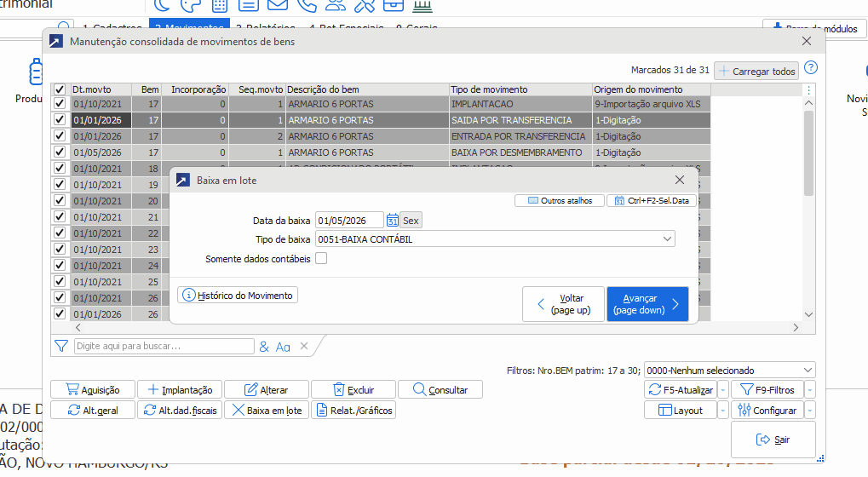Viewport: 868px width, 477px height.
Task: Expand the arrow next to Configurar
Action: pos(810,411)
